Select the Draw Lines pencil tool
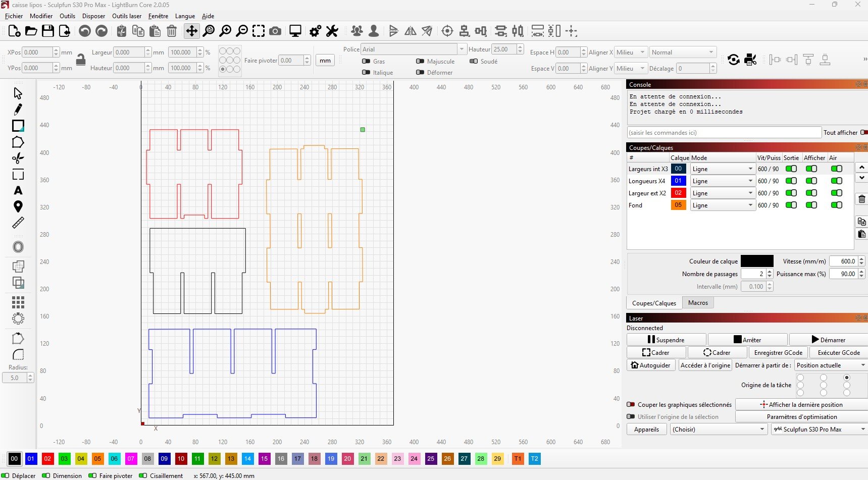Viewport: 868px width, 480px height. click(18, 110)
